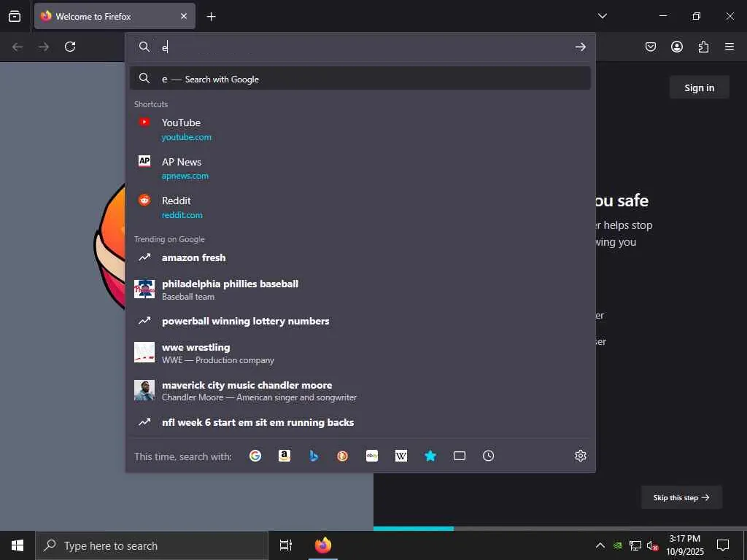Click the Sign in button
The width and height of the screenshot is (747, 560).
click(x=699, y=87)
